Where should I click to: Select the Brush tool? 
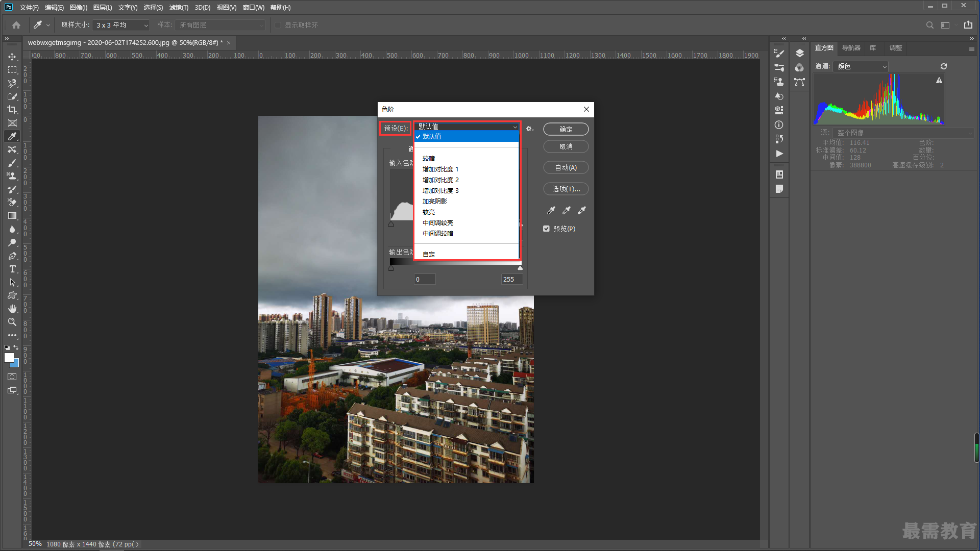[x=12, y=163]
